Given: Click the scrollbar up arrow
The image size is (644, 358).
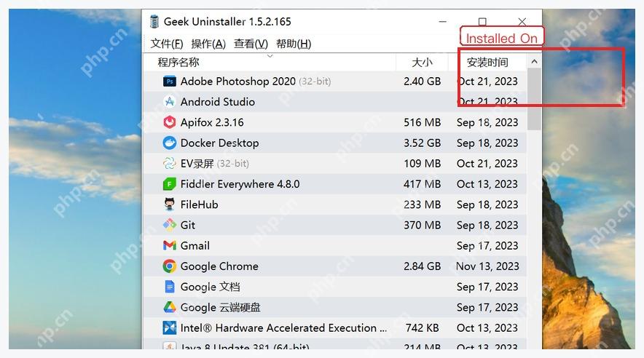Looking at the screenshot, I should [534, 62].
